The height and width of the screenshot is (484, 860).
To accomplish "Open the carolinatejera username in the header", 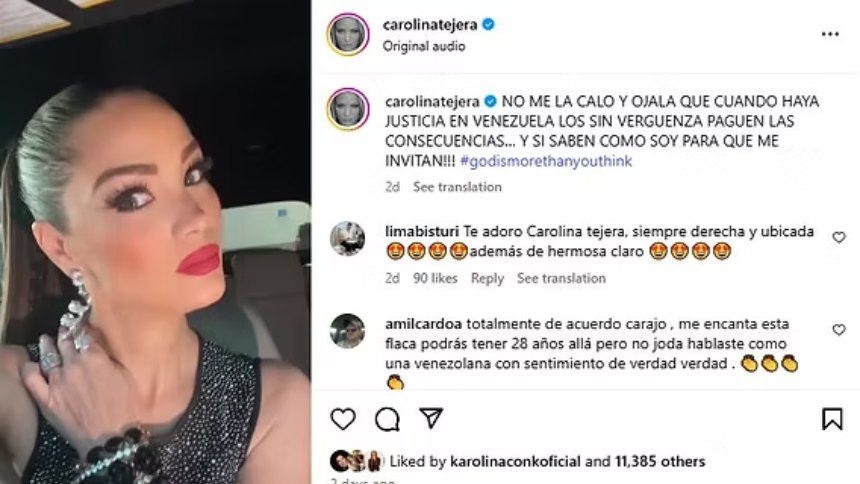I will [x=430, y=24].
